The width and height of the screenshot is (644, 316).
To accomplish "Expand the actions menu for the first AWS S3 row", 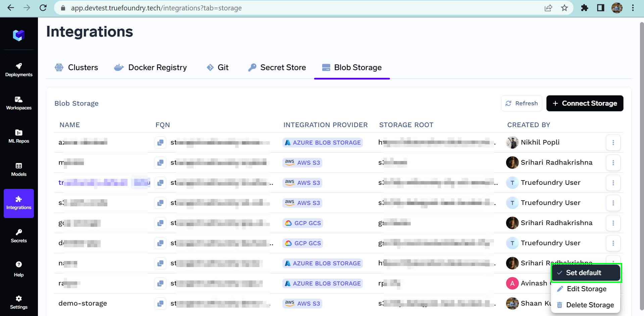I will 613,163.
